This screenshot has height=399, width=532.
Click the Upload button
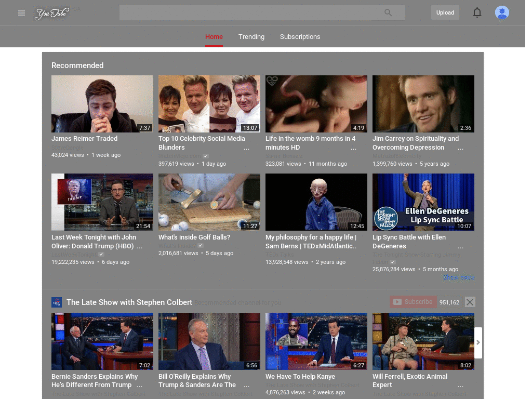pos(445,12)
